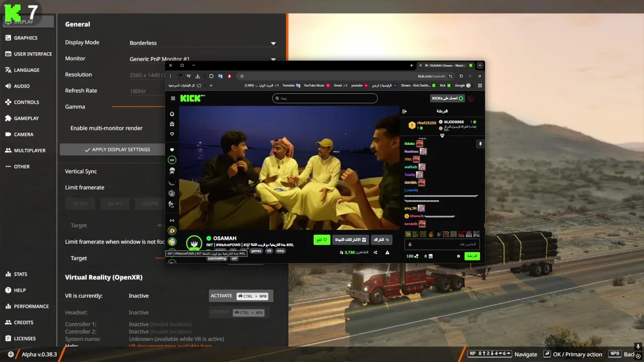Click the chat message input field
Image resolution: width=644 pixels, height=362 pixels.
(x=442, y=244)
